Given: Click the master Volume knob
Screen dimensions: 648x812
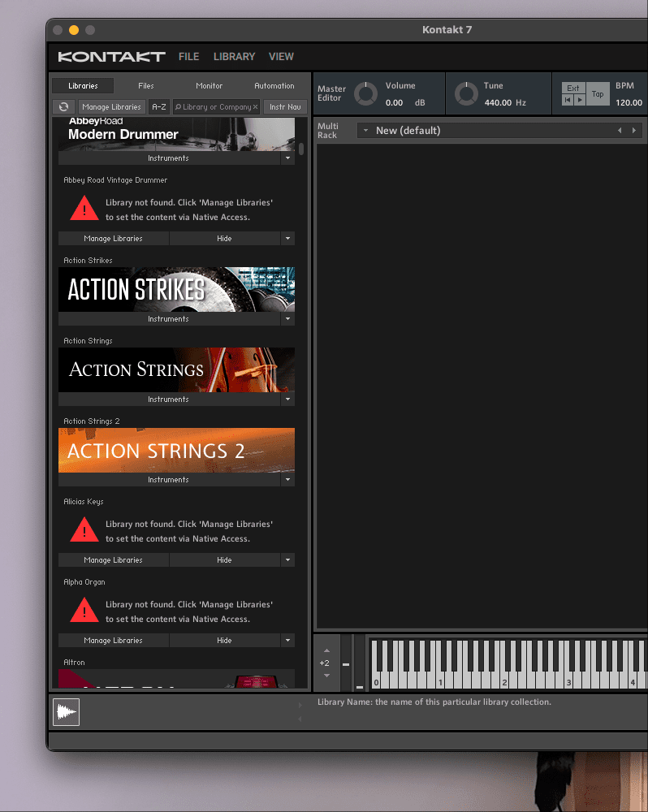Looking at the screenshot, I should 365,93.
